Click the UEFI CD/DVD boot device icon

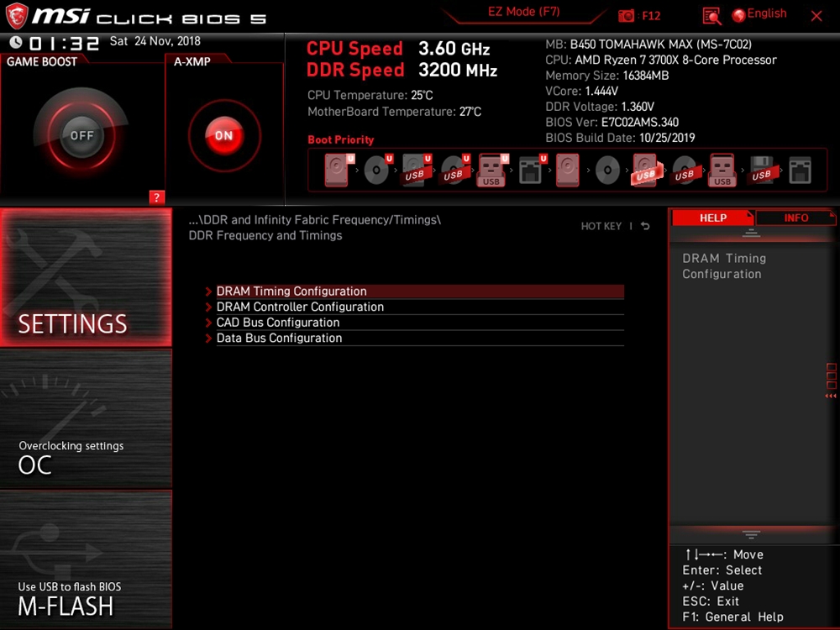[x=378, y=170]
